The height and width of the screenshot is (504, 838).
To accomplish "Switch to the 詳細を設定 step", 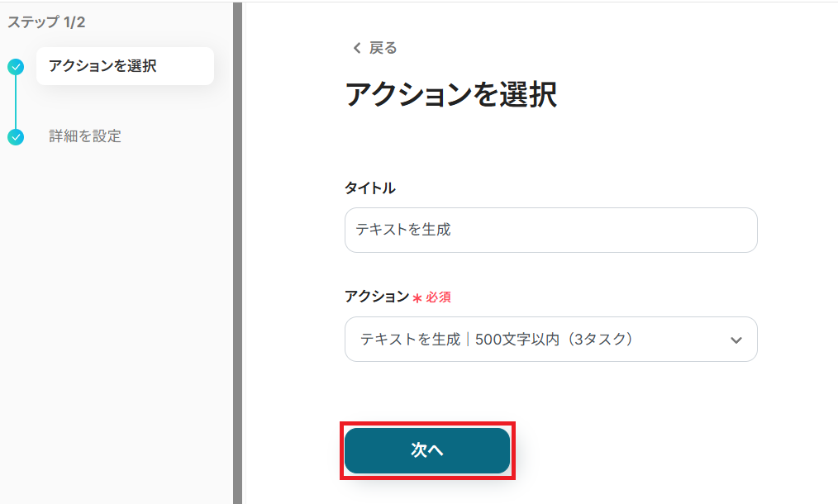I will (x=85, y=136).
